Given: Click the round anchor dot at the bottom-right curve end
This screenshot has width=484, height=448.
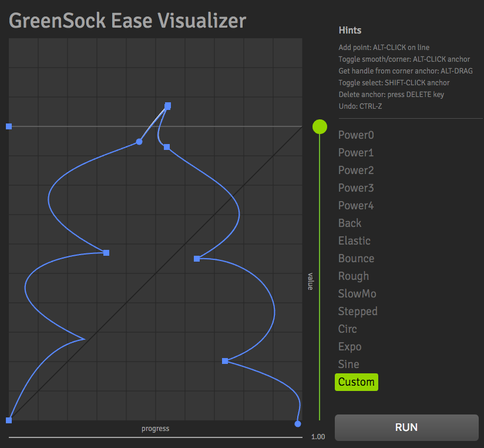Looking at the screenshot, I should tap(298, 423).
